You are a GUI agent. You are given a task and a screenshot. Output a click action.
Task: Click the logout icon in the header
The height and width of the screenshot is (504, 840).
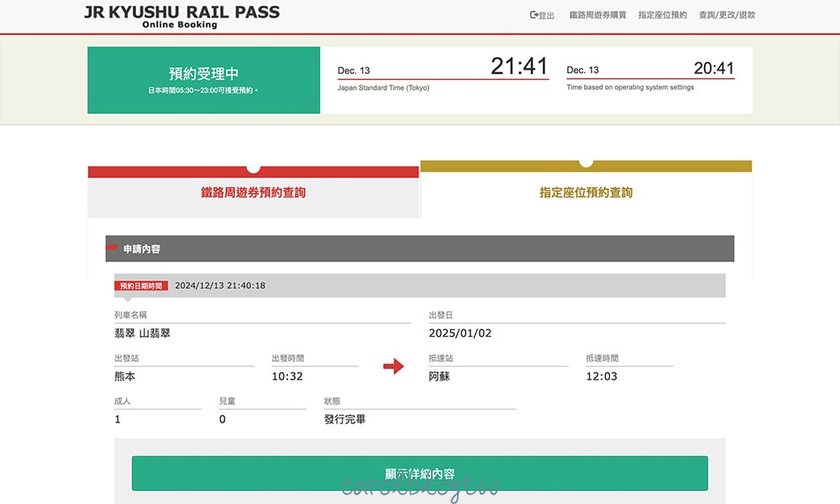pos(533,15)
